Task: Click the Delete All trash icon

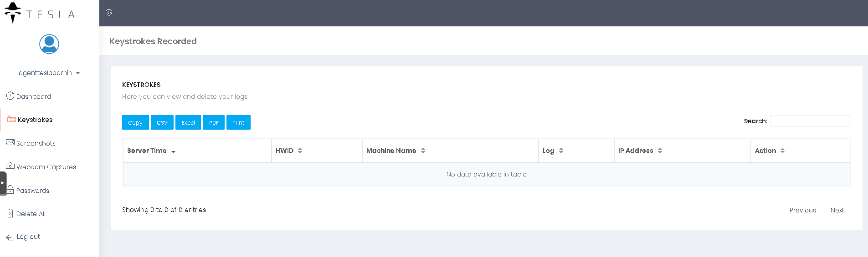Action: [10, 213]
